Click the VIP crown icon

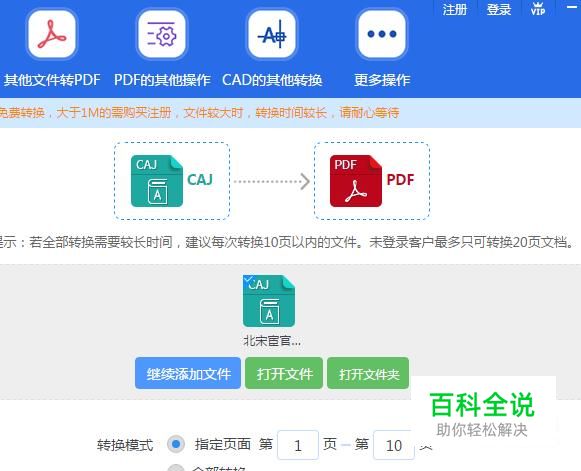click(538, 9)
